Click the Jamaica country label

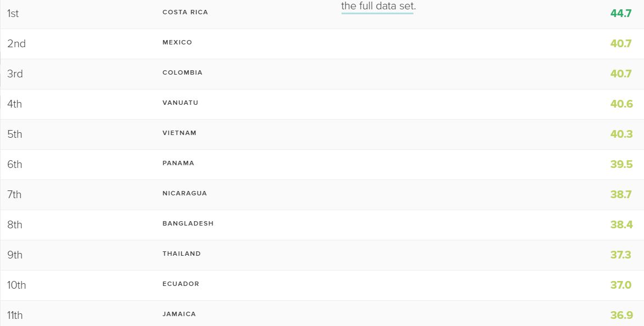point(179,314)
